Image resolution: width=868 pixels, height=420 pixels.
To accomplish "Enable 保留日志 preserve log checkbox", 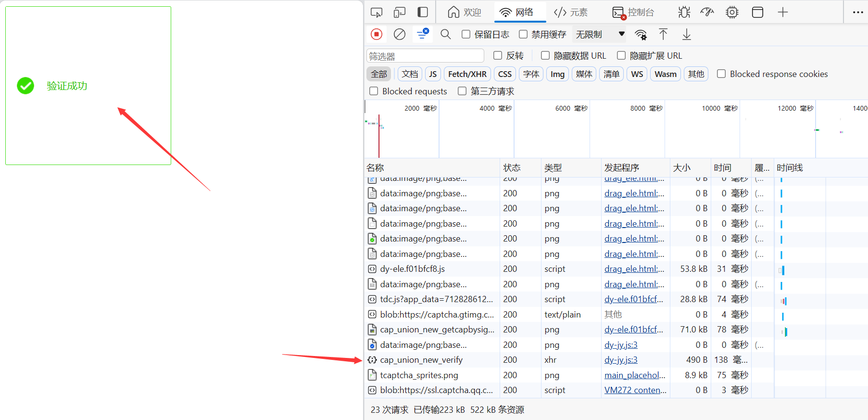I will (x=466, y=34).
